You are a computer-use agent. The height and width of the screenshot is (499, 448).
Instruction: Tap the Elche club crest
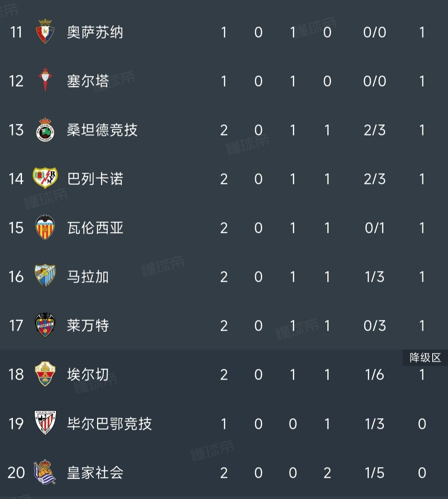(x=45, y=374)
